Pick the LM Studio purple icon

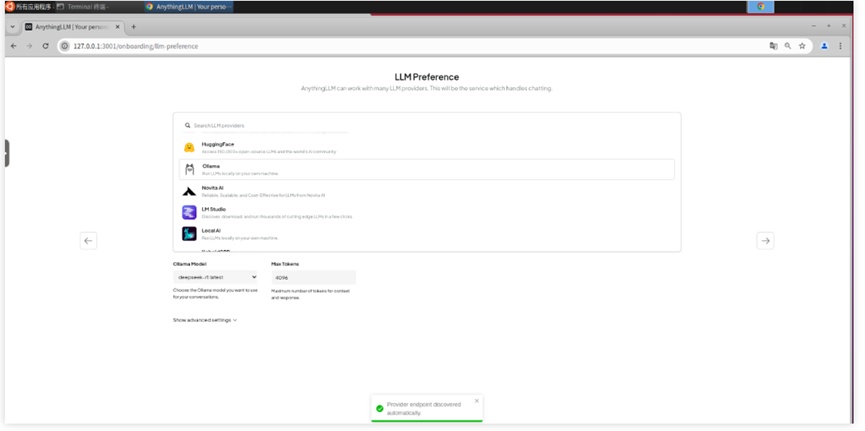coord(189,212)
